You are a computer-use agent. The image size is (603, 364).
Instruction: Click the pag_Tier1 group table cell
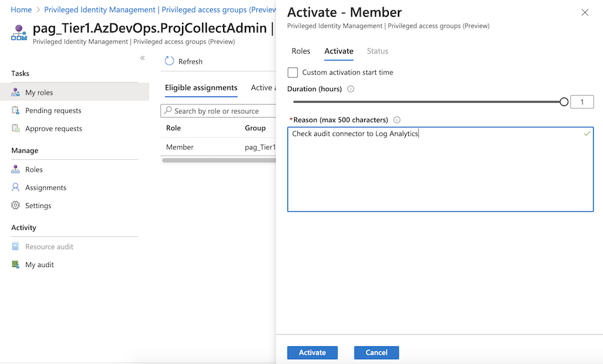pos(260,147)
